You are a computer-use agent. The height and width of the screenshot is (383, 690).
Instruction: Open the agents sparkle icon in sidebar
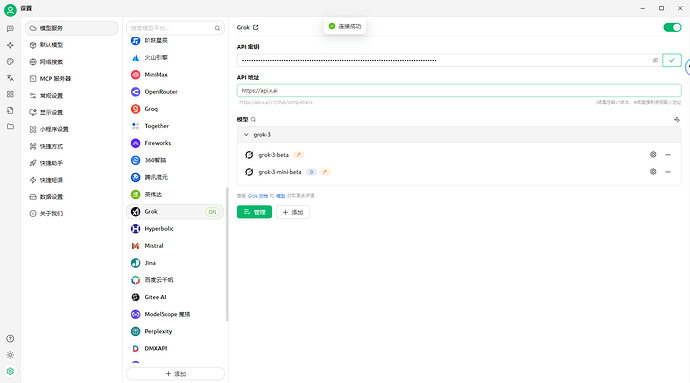pyautogui.click(x=10, y=45)
